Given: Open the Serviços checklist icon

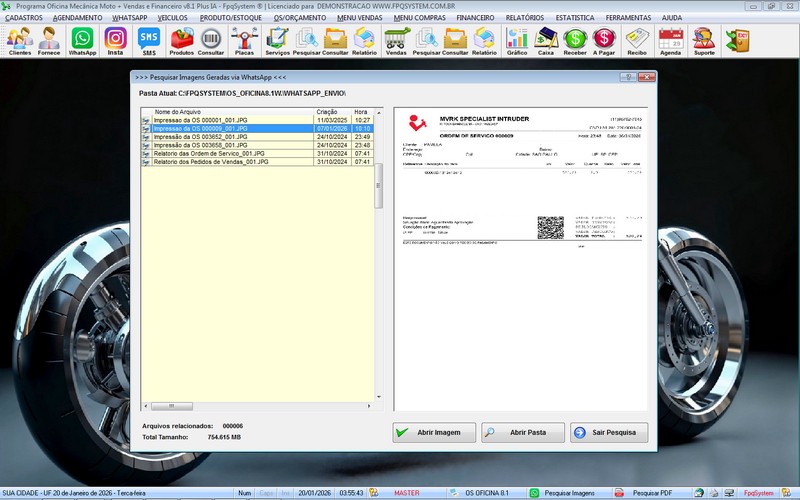Looking at the screenshot, I should click(x=278, y=41).
